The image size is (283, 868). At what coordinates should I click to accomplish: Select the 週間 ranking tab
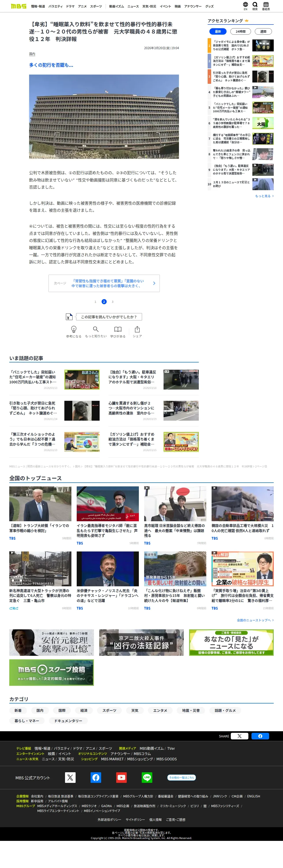pyautogui.click(x=263, y=31)
